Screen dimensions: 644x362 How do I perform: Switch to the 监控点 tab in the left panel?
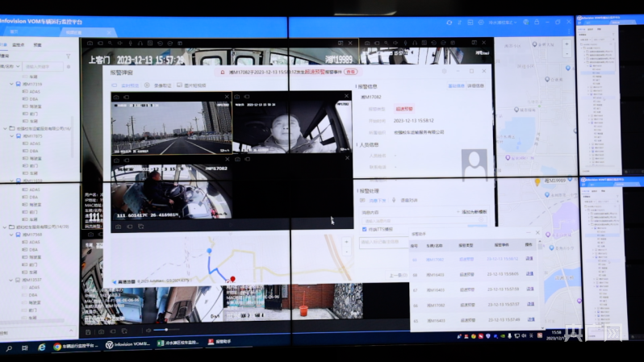coord(19,44)
